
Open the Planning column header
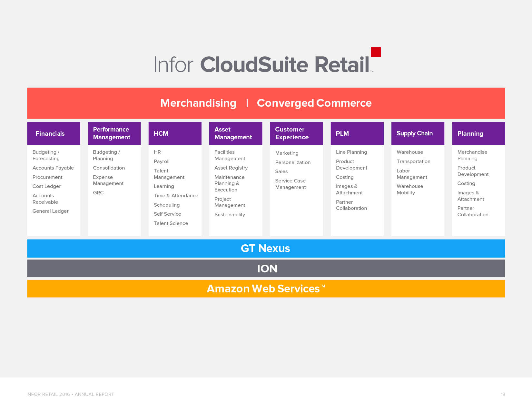click(x=478, y=133)
